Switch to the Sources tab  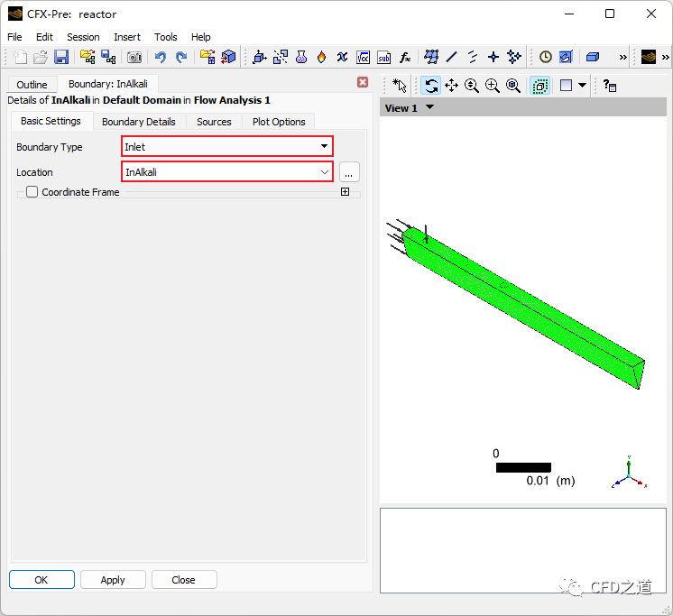click(x=214, y=122)
